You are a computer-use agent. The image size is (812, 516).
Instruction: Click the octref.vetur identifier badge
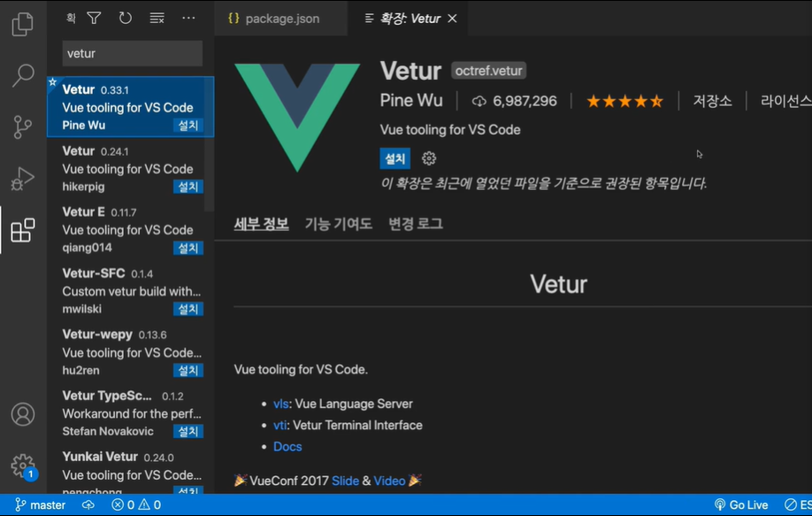pyautogui.click(x=488, y=71)
